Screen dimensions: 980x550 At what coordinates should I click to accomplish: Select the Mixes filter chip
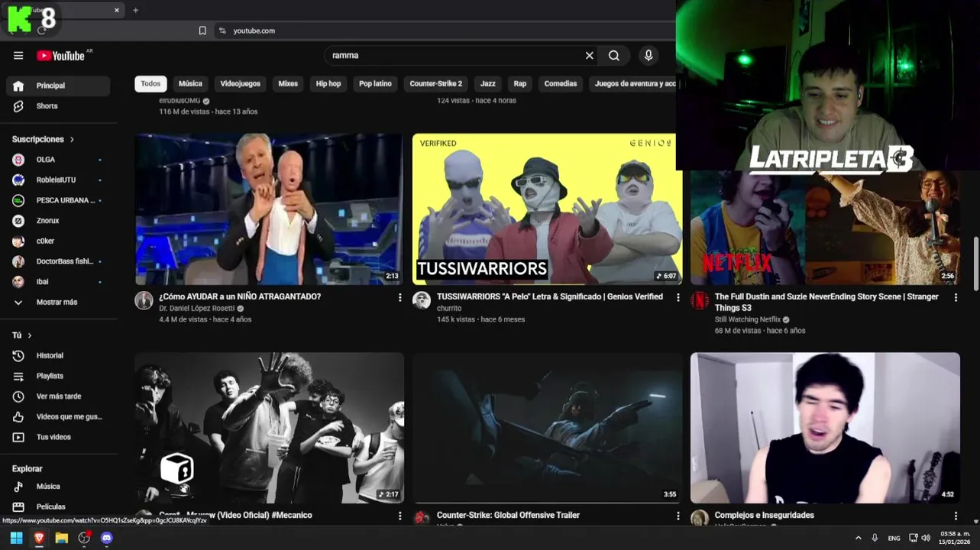[x=288, y=83]
